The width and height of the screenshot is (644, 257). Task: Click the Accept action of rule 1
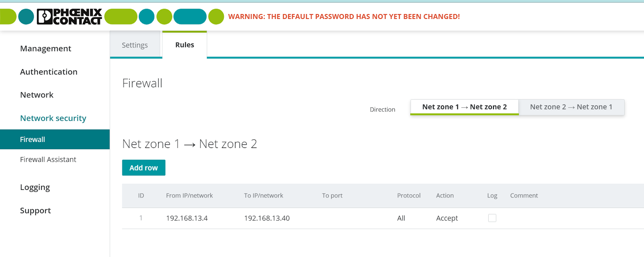tap(447, 218)
